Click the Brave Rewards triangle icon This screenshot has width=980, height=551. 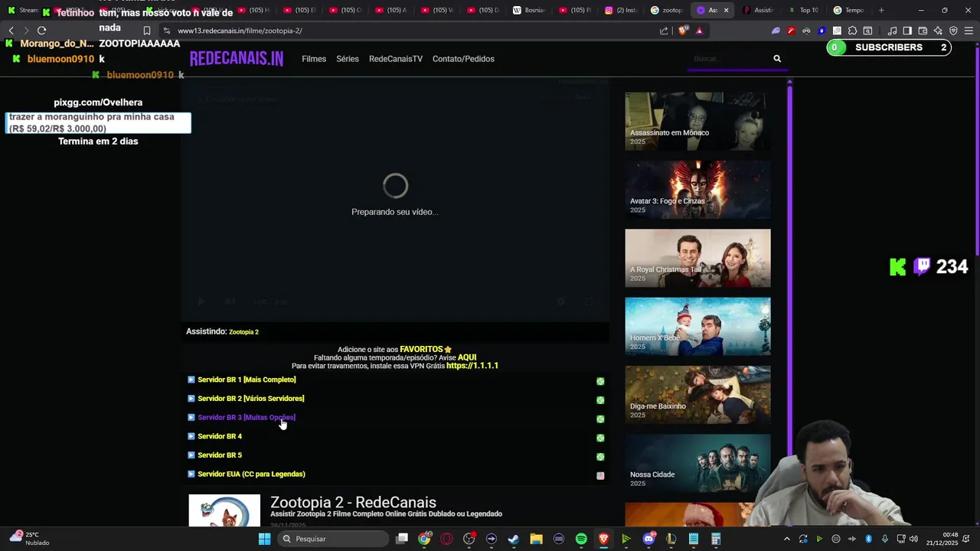(x=699, y=31)
